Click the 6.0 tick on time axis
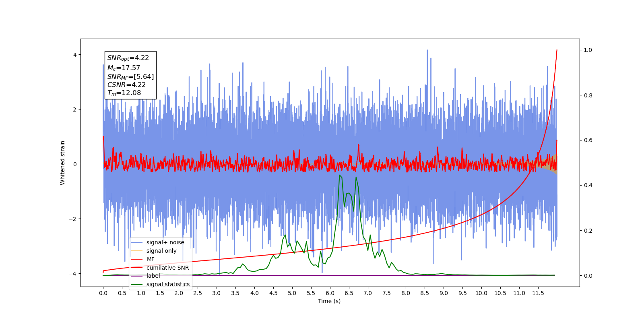 click(330, 293)
